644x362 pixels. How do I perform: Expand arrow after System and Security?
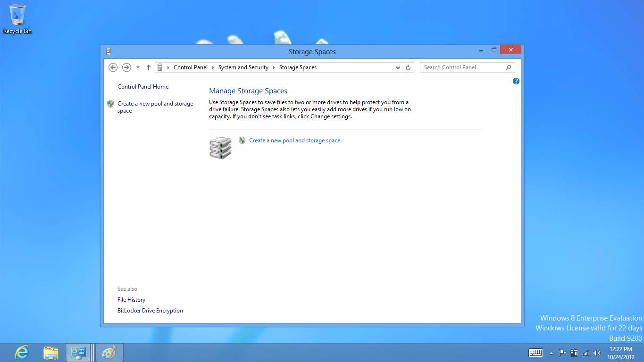[x=274, y=67]
